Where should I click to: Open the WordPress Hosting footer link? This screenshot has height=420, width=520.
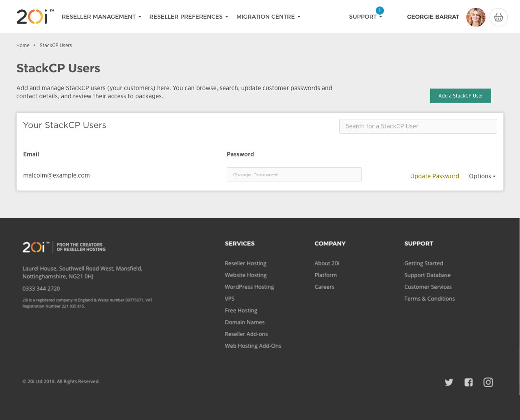coord(249,287)
